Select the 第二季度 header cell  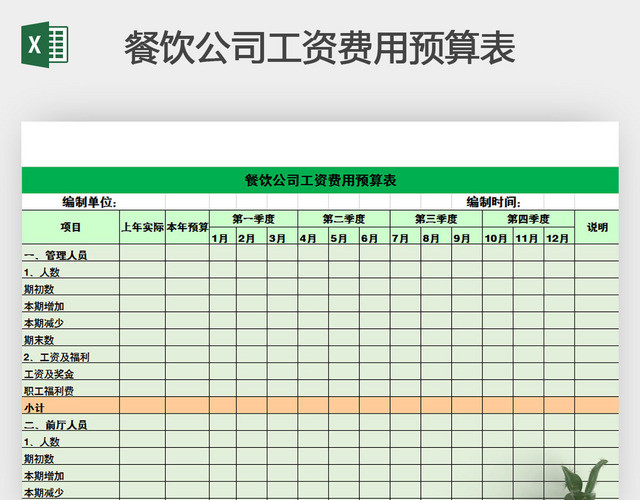(344, 219)
